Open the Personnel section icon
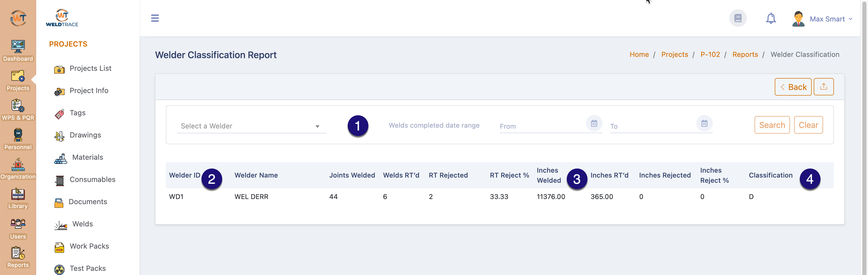This screenshot has height=275, width=868. pyautogui.click(x=18, y=135)
